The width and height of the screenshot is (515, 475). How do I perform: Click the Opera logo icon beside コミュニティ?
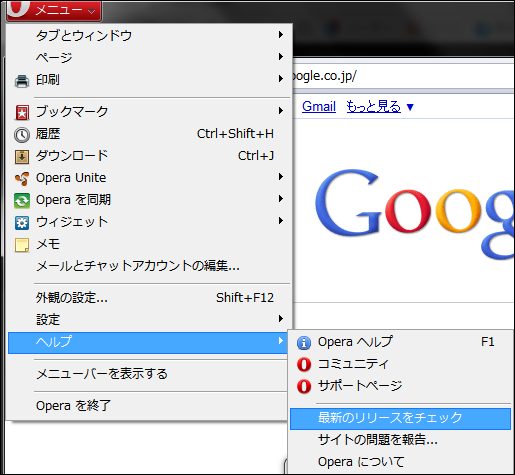(x=304, y=365)
